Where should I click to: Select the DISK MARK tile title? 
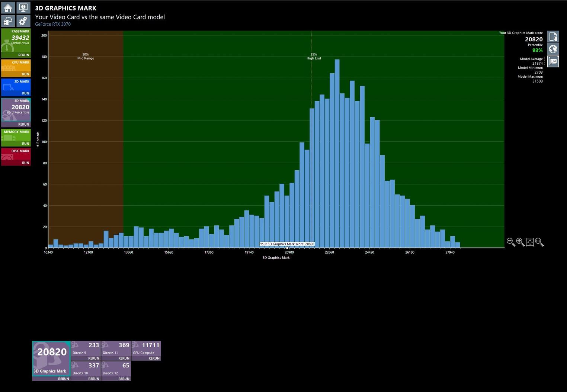pos(20,151)
